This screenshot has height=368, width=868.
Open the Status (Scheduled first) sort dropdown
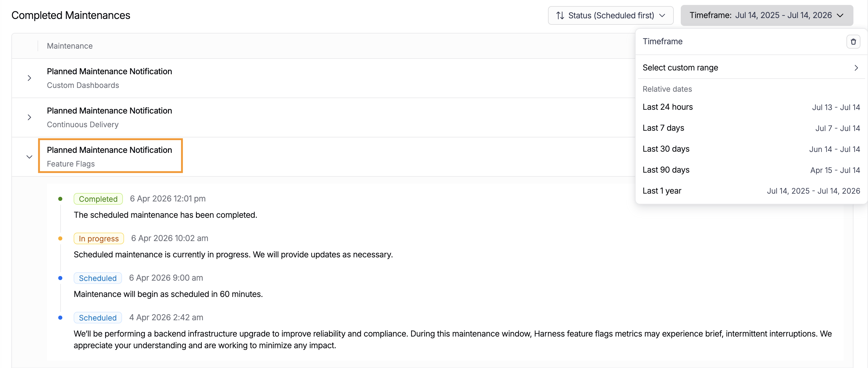pos(611,15)
